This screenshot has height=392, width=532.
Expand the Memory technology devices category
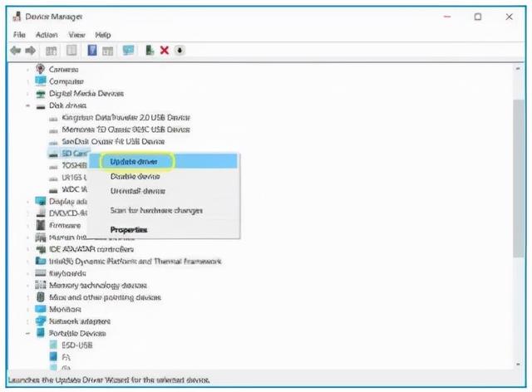pos(27,286)
